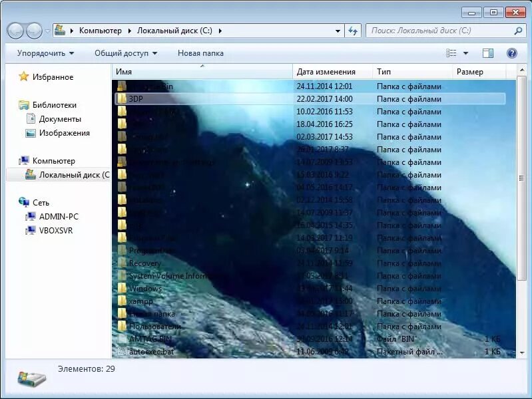This screenshot has width=532, height=399.
Task: Select the Windows folder
Action: [145, 289]
